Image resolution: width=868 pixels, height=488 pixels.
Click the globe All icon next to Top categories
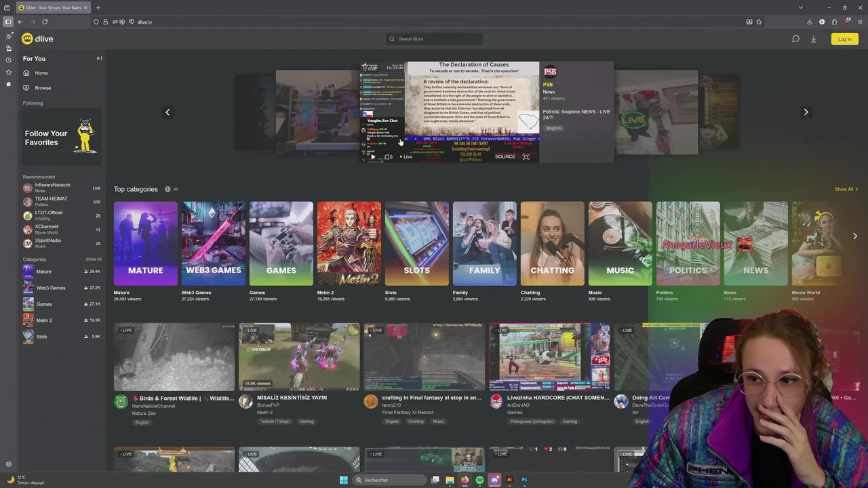[x=171, y=189]
